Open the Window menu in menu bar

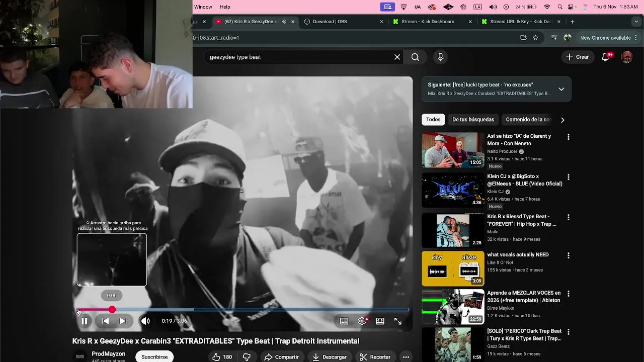tap(203, 7)
